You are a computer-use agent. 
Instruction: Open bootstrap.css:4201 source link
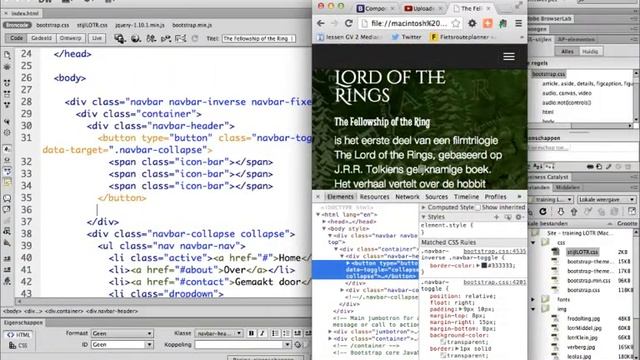pyautogui.click(x=494, y=282)
